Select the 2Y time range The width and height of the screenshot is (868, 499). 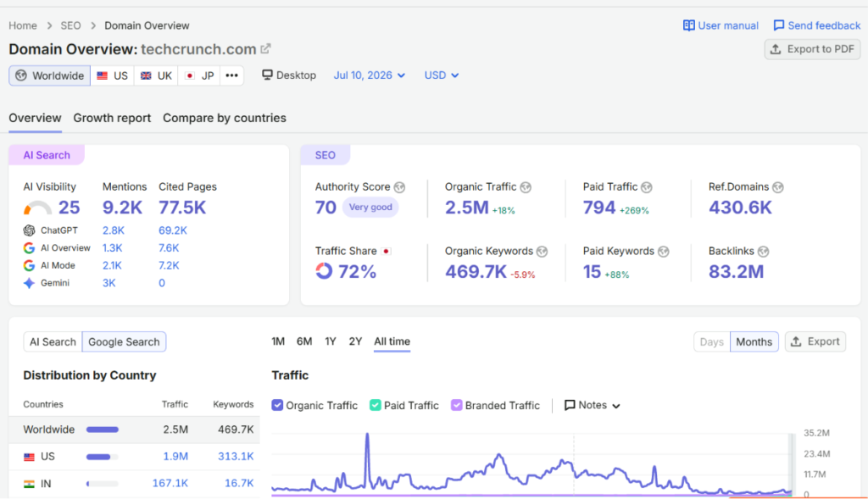355,341
